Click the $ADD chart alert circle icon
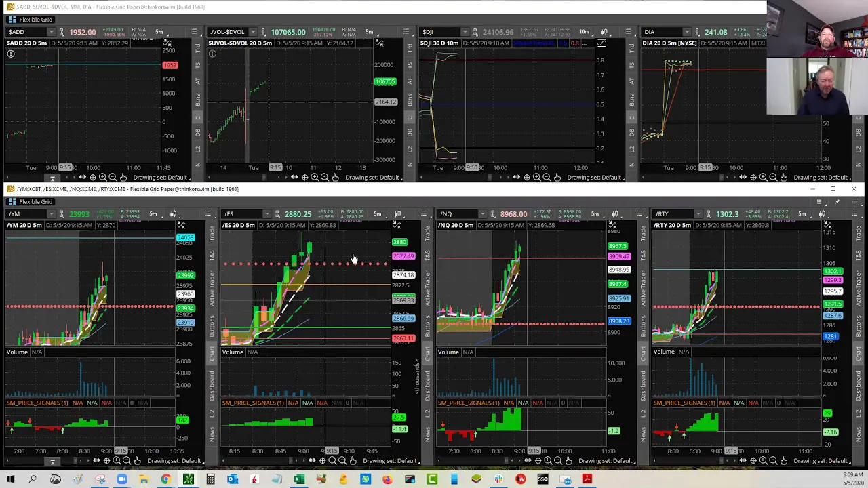The image size is (868, 488). (10, 54)
